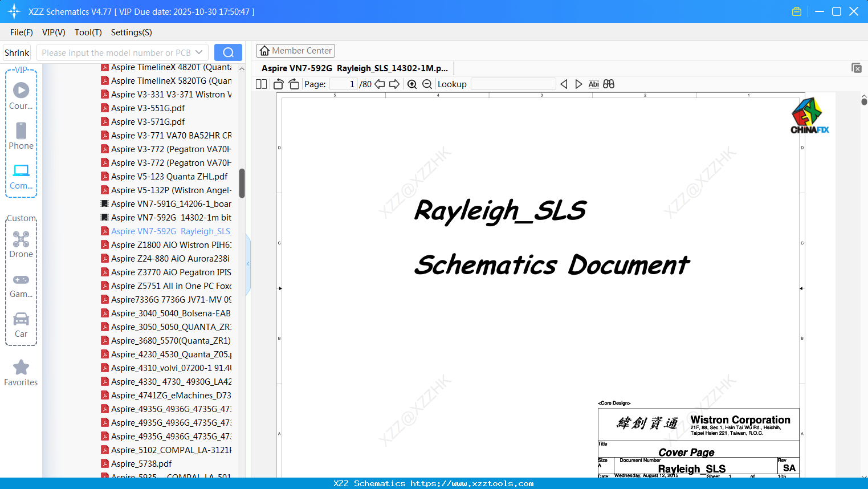Go to the next page arrow

click(394, 84)
